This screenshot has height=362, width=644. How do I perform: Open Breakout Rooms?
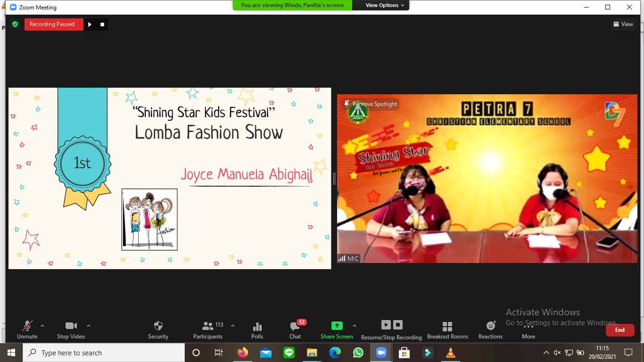[447, 326]
